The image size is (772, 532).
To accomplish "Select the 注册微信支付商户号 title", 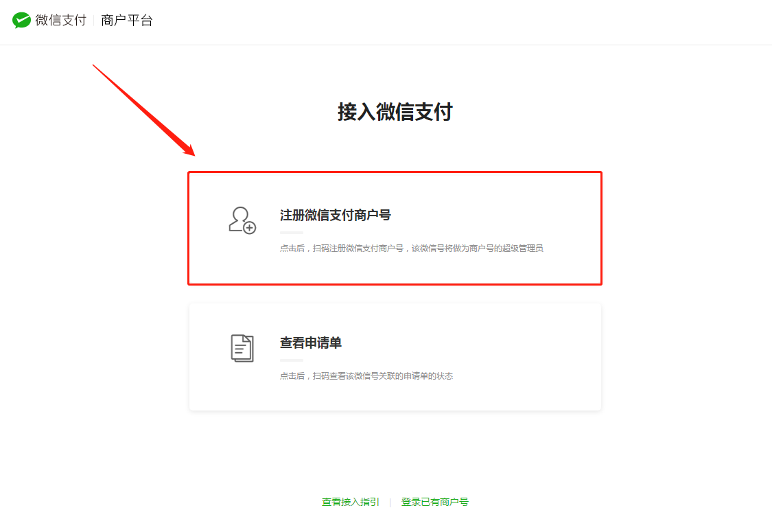I will click(335, 215).
